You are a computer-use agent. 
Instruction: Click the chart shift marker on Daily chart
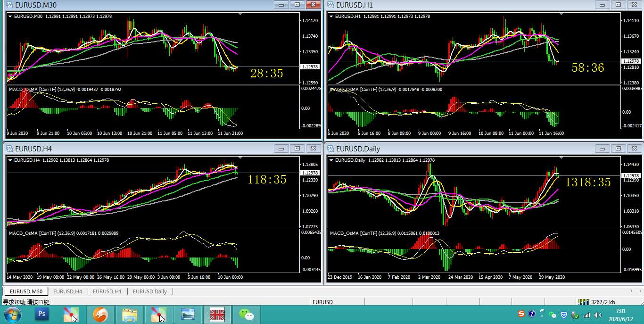561,158
